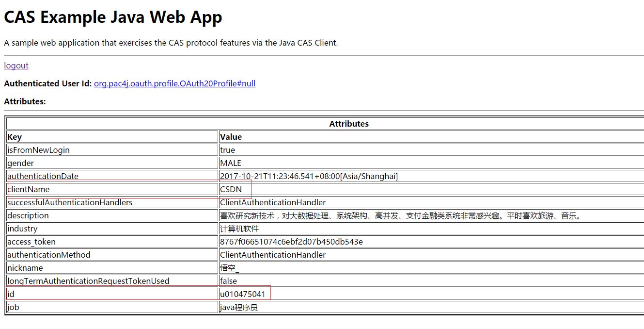Viewport: 644px width, 329px height.
Task: Select the longTermAuthenticationRequestTokenUsed key cell
Action: (88, 280)
